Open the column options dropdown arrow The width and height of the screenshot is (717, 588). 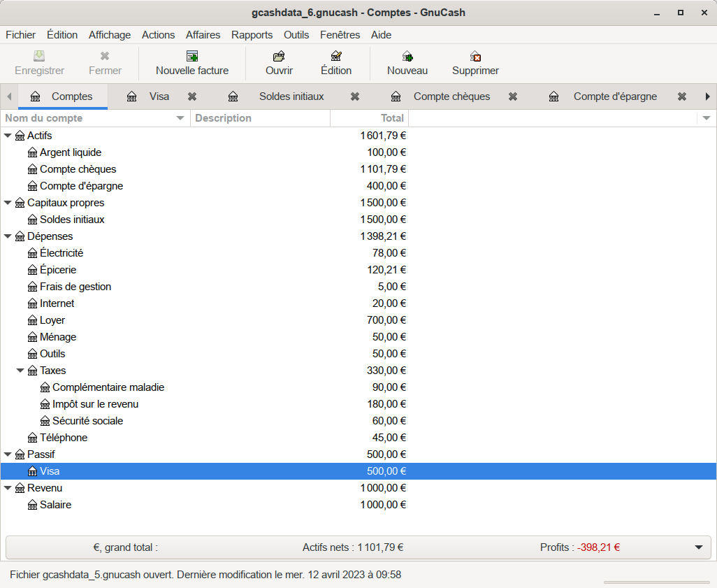707,118
